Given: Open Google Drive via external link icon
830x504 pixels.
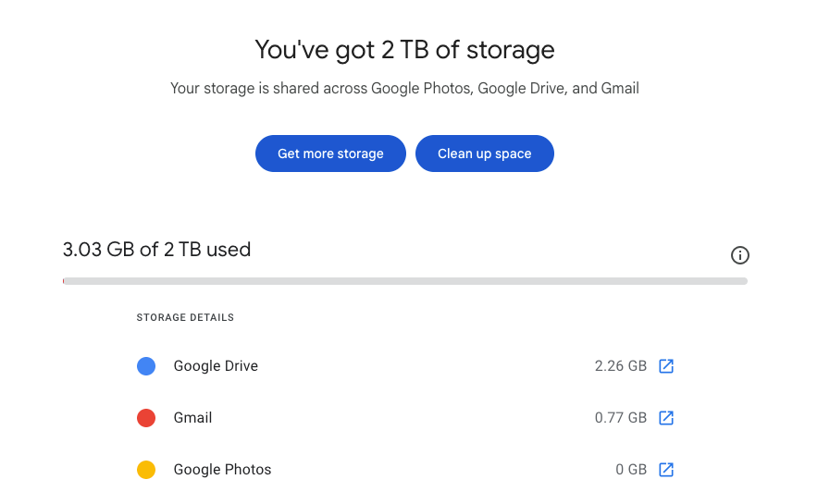Looking at the screenshot, I should click(x=665, y=366).
